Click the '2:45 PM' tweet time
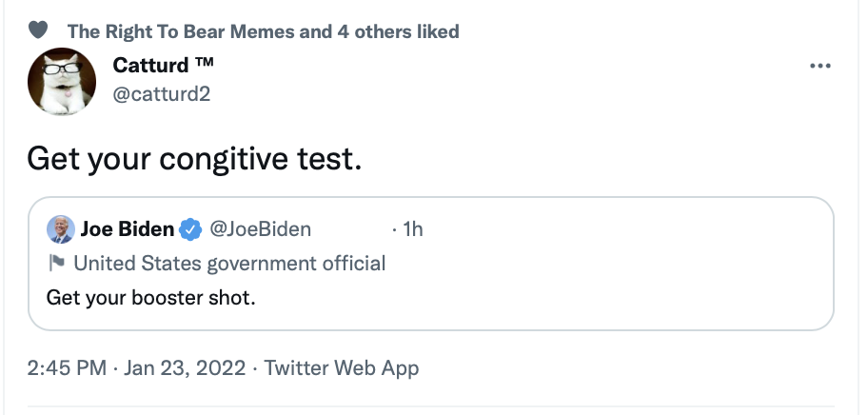 (x=67, y=368)
